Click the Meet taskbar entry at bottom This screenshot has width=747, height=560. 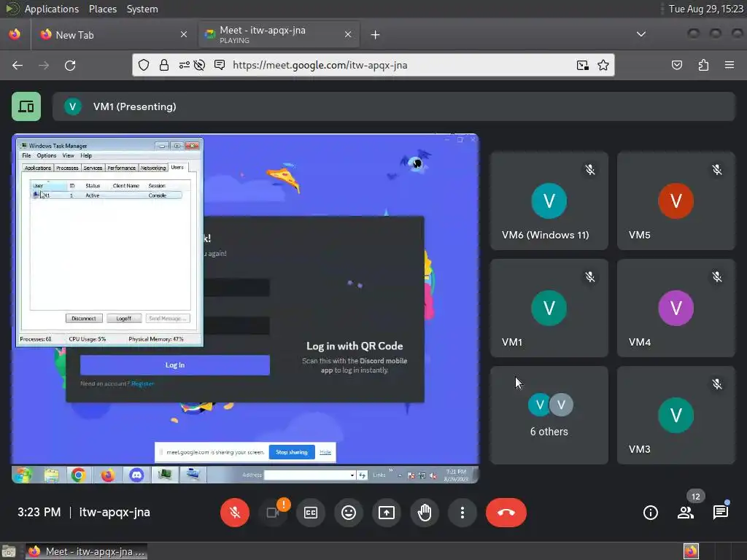[x=86, y=551]
